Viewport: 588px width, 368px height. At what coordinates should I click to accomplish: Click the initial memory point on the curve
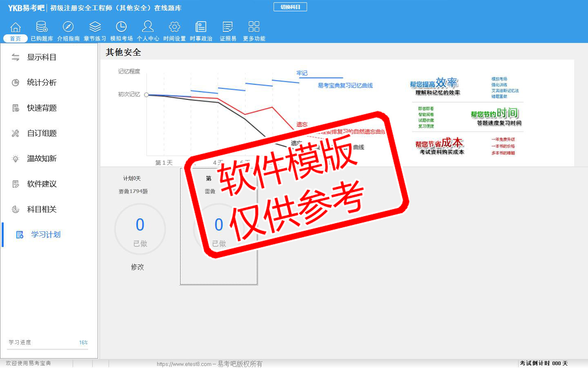click(147, 95)
